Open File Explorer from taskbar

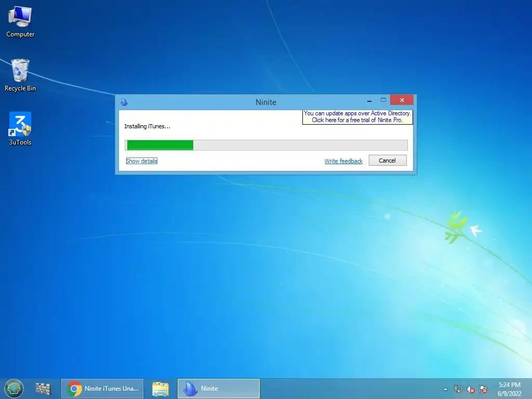pos(161,389)
